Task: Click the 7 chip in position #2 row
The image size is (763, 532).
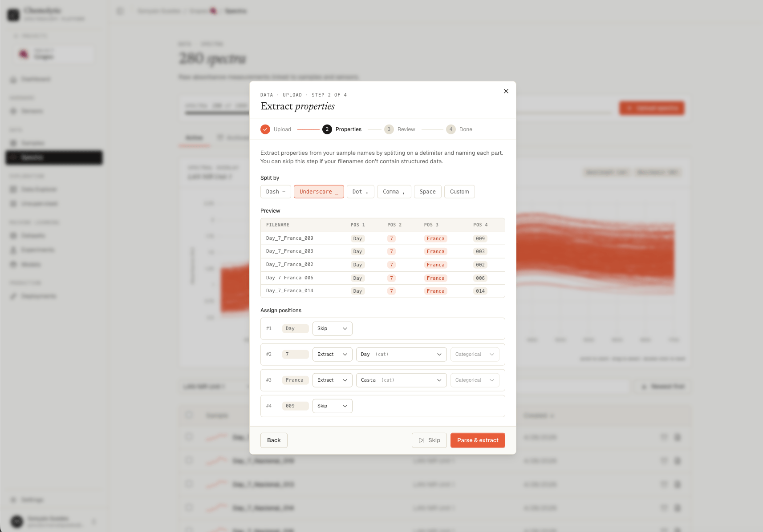Action: pos(296,355)
